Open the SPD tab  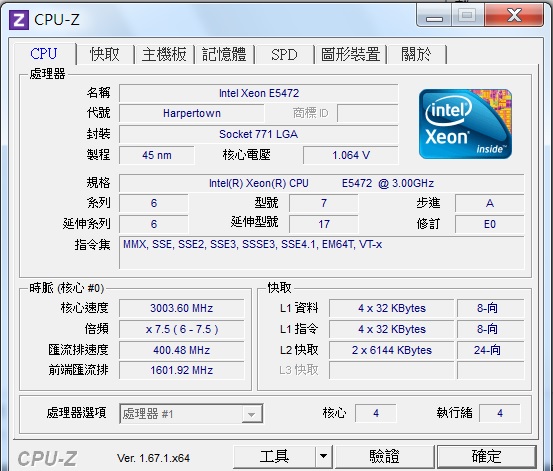coord(284,54)
